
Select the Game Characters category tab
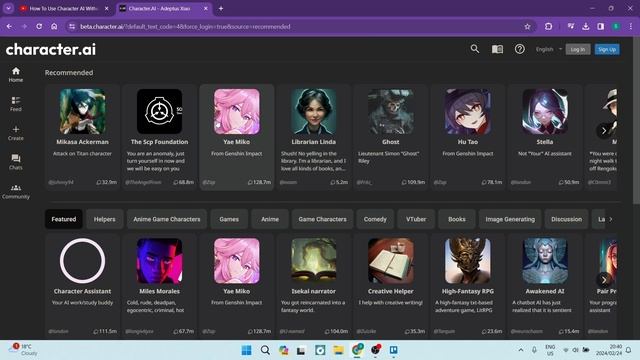[x=322, y=219]
